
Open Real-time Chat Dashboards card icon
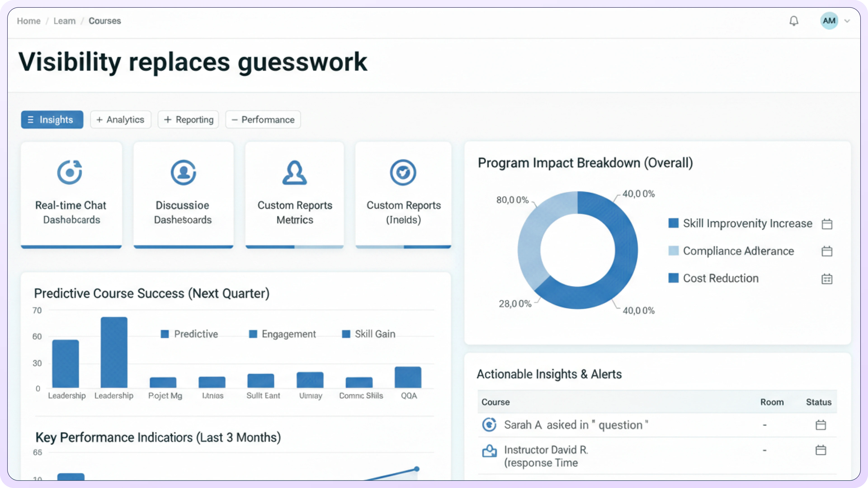point(70,172)
